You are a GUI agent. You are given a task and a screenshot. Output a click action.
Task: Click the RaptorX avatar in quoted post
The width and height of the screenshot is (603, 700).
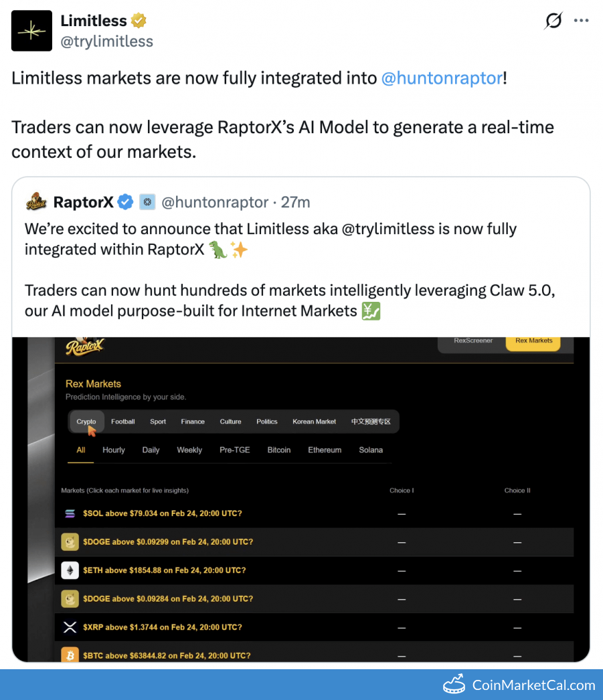(x=36, y=201)
